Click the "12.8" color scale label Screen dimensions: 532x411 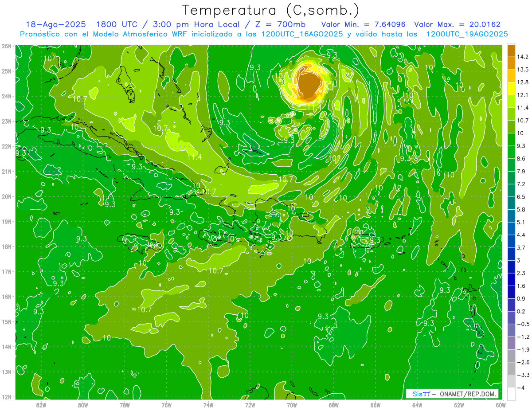tap(523, 82)
